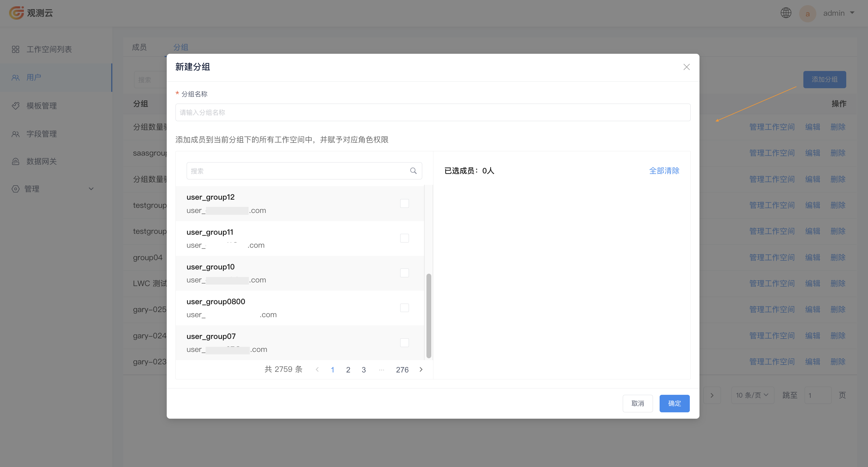The image size is (868, 467).
Task: Focus the 跳至 page number input
Action: (818, 395)
